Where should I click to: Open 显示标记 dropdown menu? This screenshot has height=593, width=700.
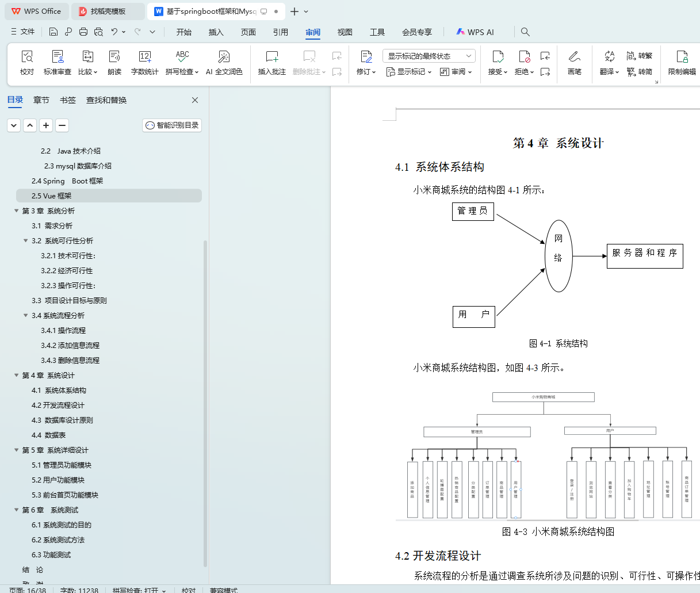pos(408,72)
